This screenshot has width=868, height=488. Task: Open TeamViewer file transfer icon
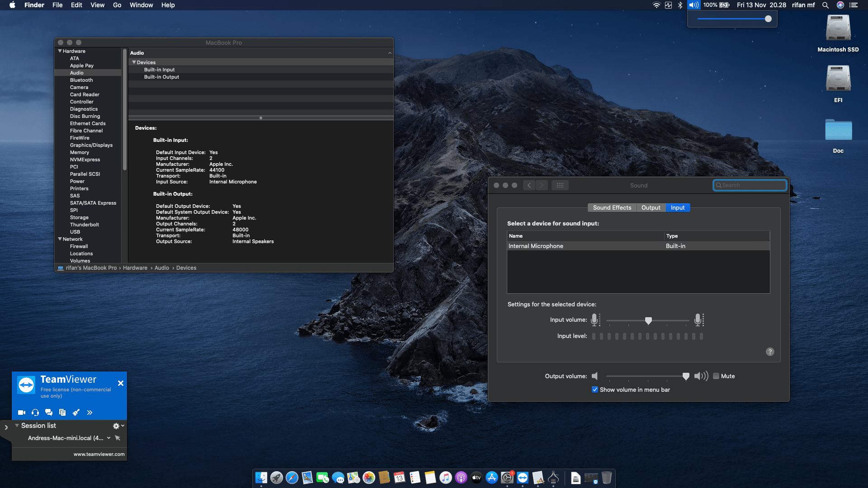pos(62,412)
